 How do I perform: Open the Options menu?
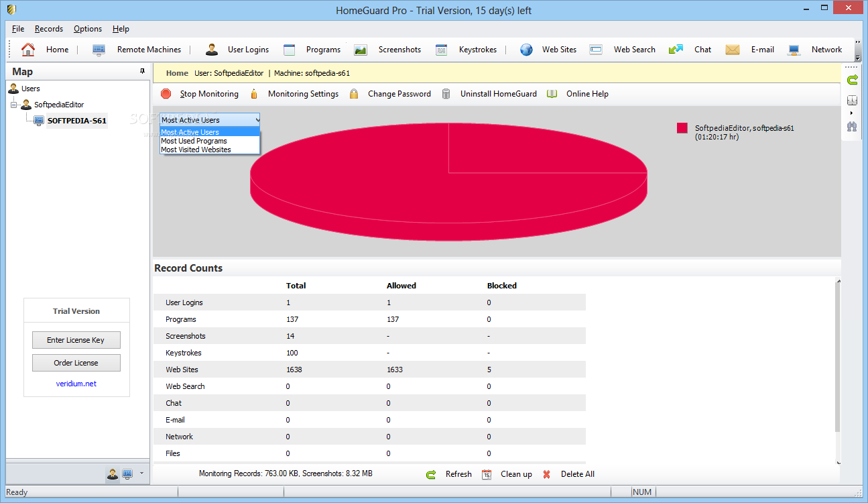coord(88,29)
